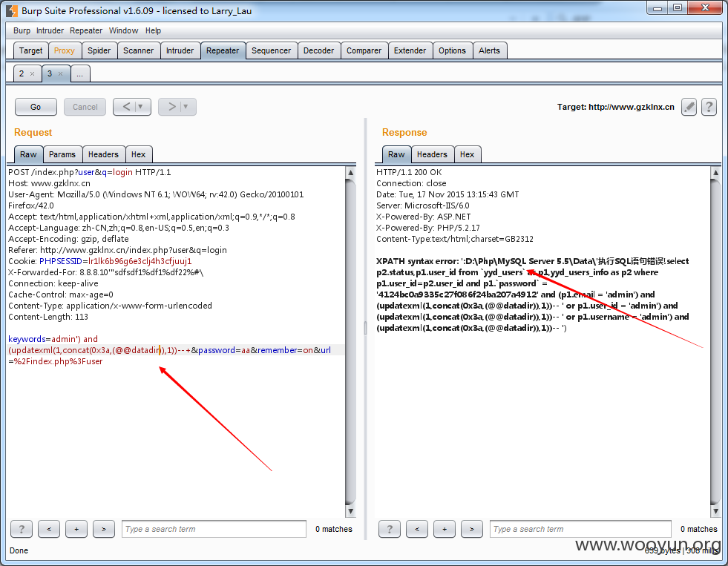Open a new Repeater tab with ...
728x566 pixels.
coord(80,73)
